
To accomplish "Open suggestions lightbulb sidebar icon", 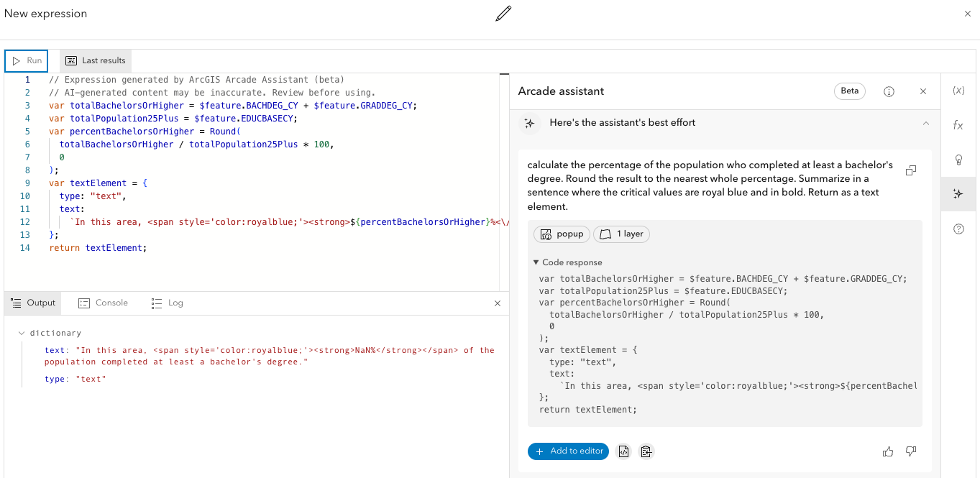I will (958, 160).
